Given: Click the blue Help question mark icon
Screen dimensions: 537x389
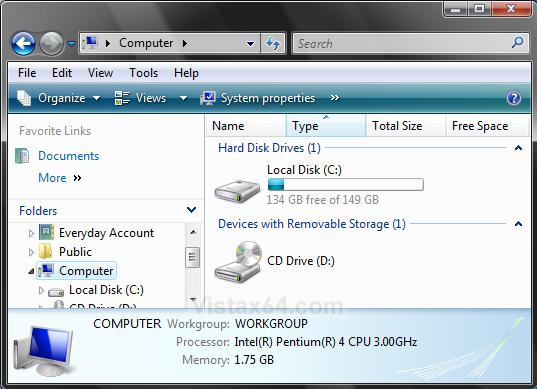Looking at the screenshot, I should tap(514, 98).
